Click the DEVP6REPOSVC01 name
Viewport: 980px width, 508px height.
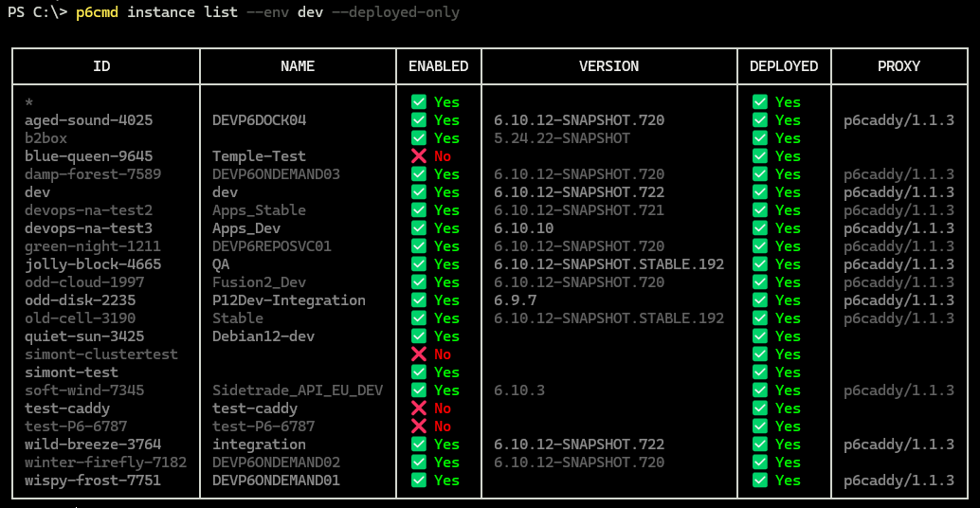[272, 246]
